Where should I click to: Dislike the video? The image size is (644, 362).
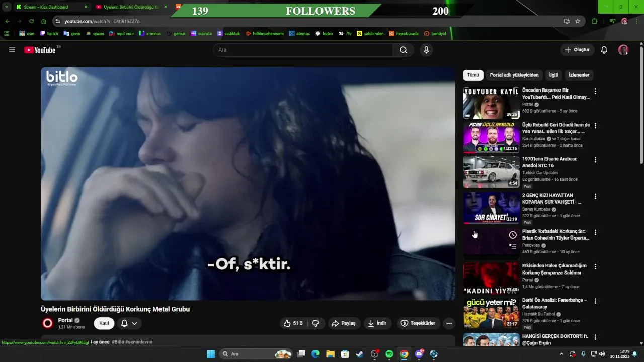click(316, 323)
